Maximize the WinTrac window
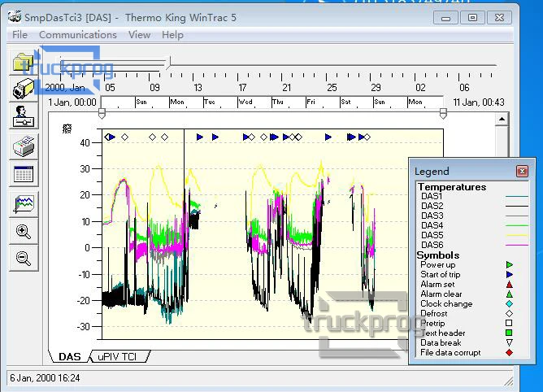The image size is (543, 392). coord(473,17)
